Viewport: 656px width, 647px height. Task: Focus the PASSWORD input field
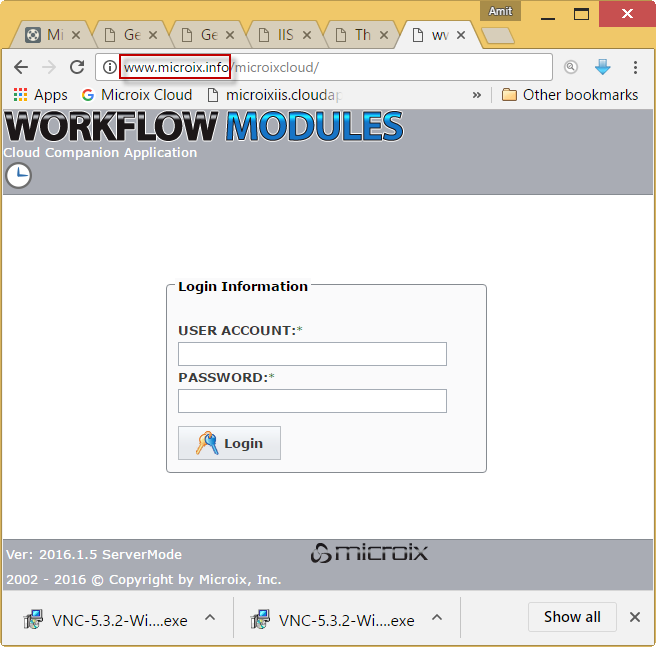pos(312,401)
